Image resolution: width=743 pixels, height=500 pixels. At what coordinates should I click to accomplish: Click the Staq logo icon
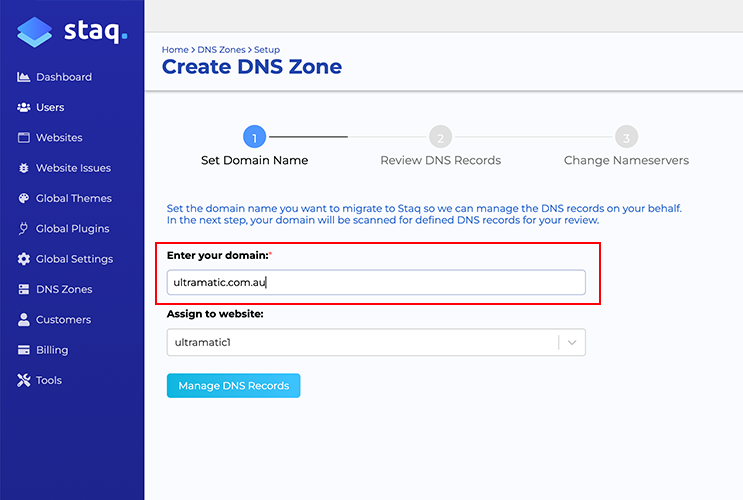point(34,32)
